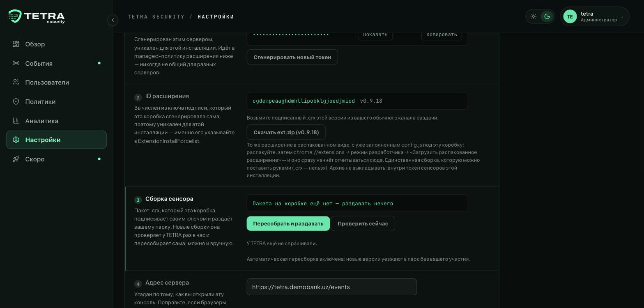
Task: Download ext.zip (v0.9.18)
Action: (x=286, y=132)
